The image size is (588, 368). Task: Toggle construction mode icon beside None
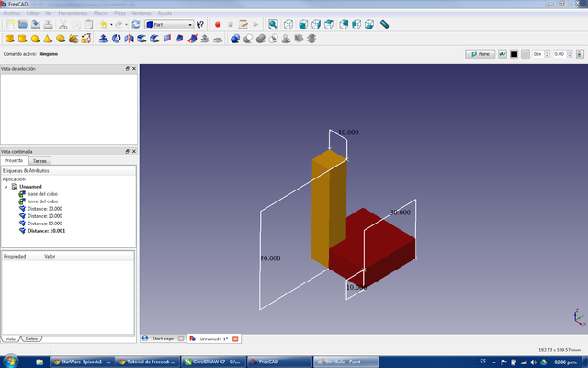502,54
